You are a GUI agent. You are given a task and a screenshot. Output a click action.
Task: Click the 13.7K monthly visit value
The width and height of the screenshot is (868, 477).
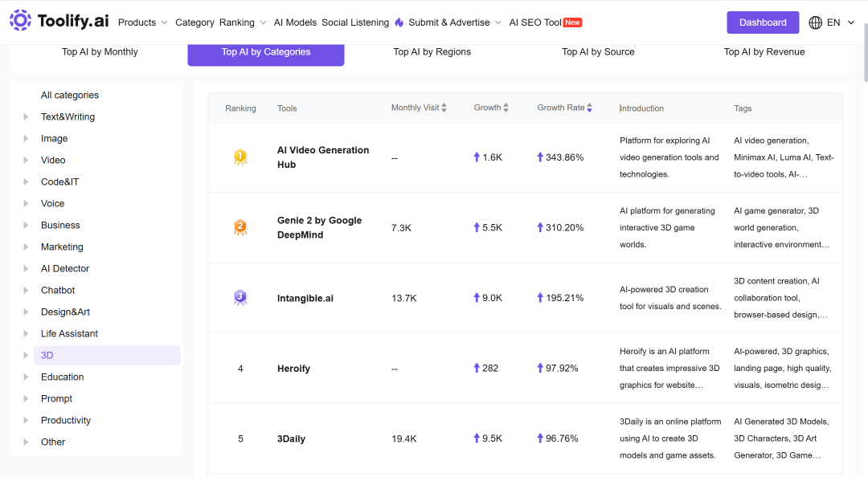(404, 298)
